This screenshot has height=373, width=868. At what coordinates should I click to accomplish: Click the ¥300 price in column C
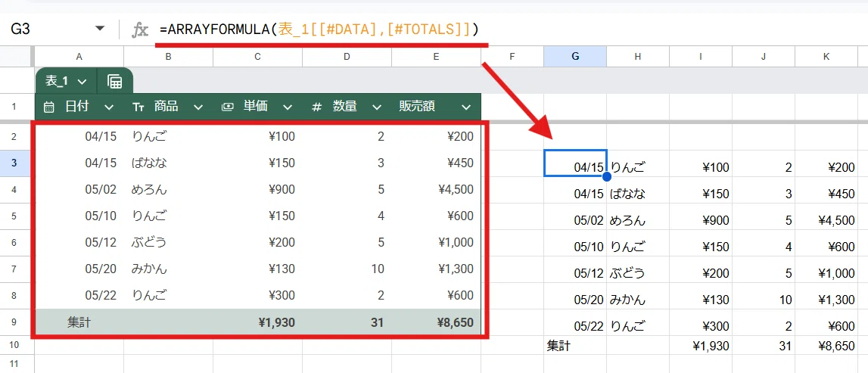[x=282, y=296]
